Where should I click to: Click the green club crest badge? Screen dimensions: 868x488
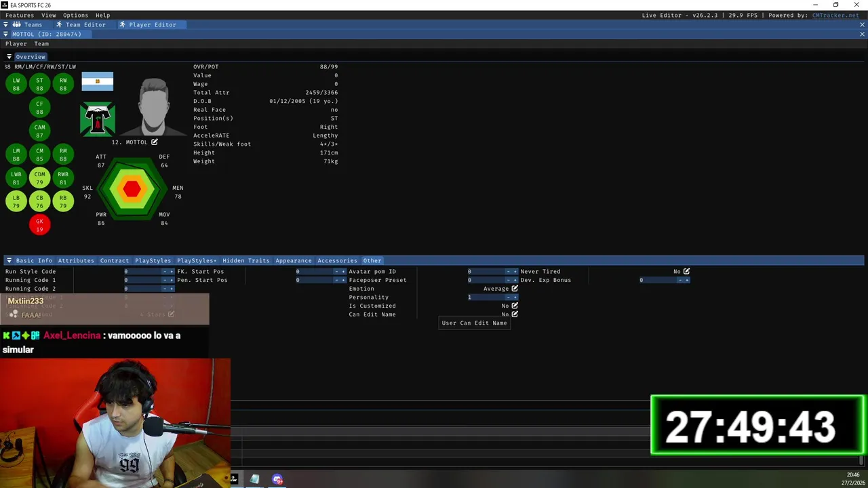[98, 119]
